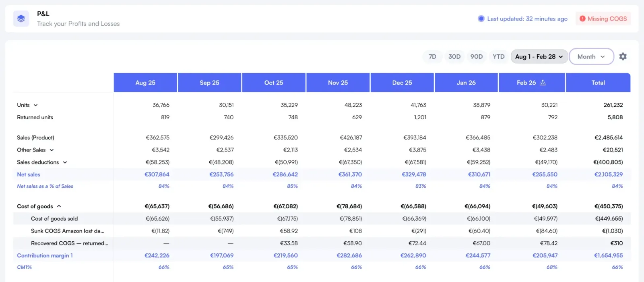Click the Oct 25 column header
This screenshot has width=644, height=282.
pyautogui.click(x=274, y=83)
